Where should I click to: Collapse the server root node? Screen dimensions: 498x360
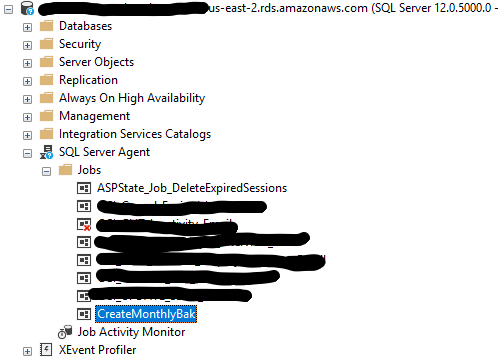tap(8, 9)
